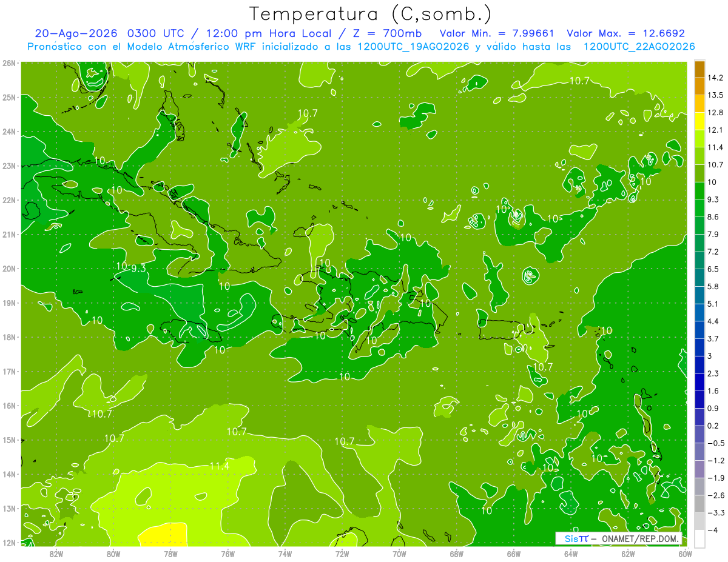The image size is (728, 562).
Task: Click the "-2.6" color scale label
Action: (x=715, y=495)
